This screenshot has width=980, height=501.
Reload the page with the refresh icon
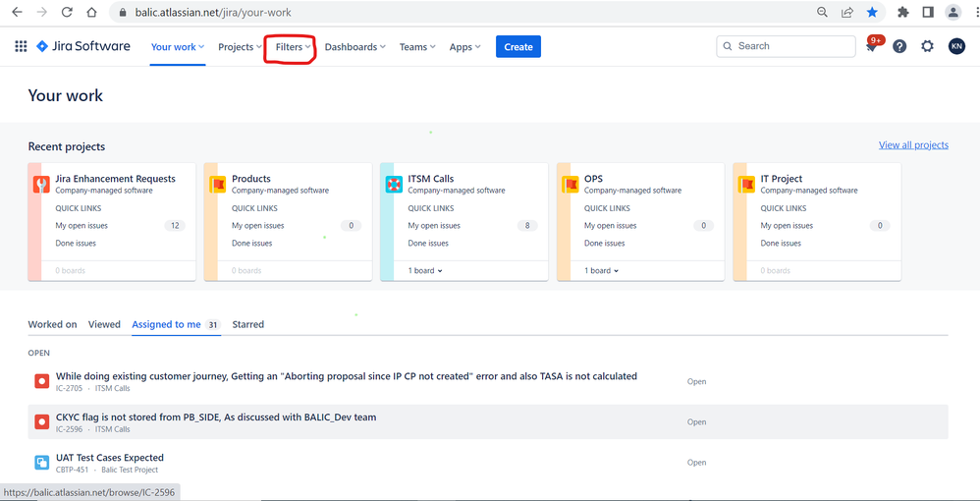click(x=67, y=12)
